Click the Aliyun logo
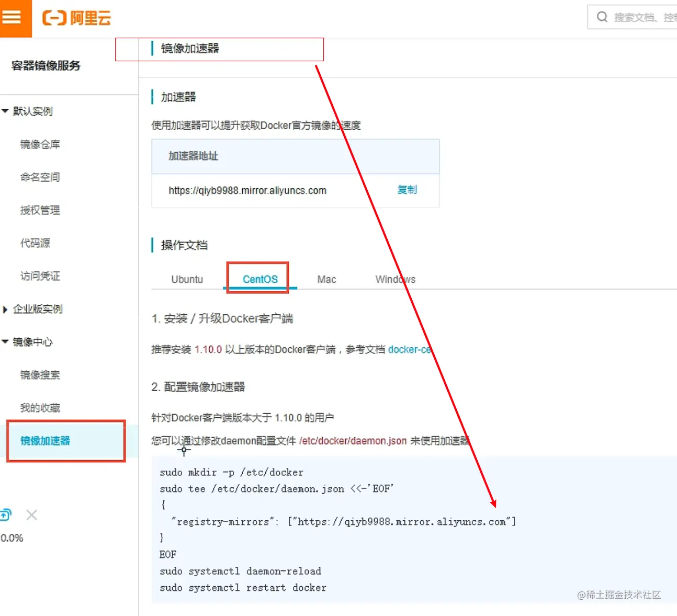 [x=77, y=18]
